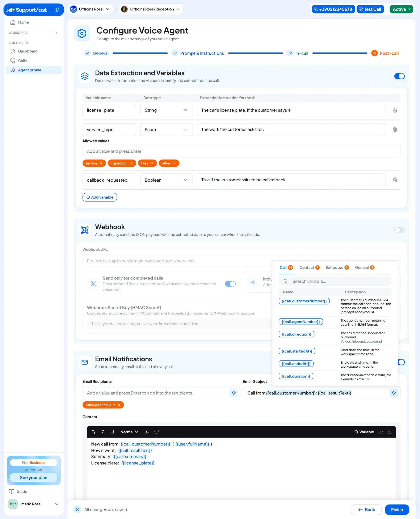Undo last edit in content editor
Screen dimensions: 420x519
pos(381,432)
